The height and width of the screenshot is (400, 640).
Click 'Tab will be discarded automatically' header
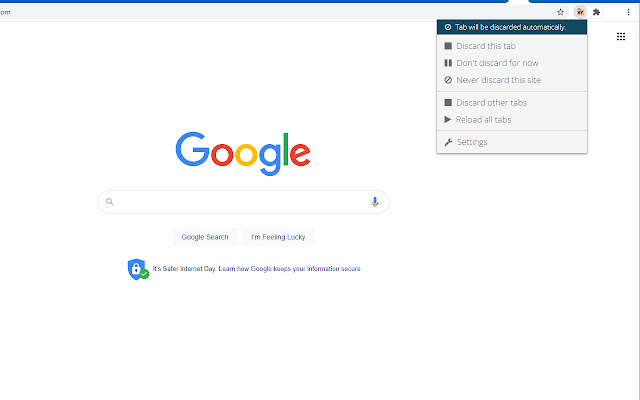[512, 27]
